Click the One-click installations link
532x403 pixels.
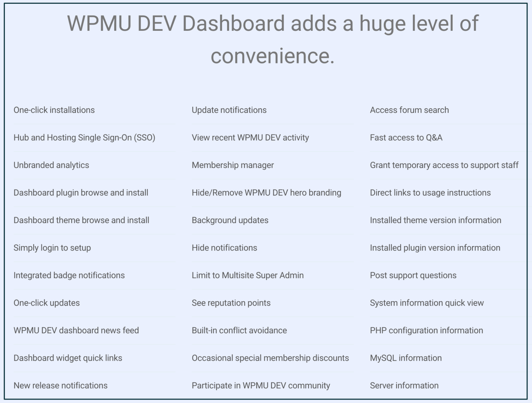(x=54, y=110)
